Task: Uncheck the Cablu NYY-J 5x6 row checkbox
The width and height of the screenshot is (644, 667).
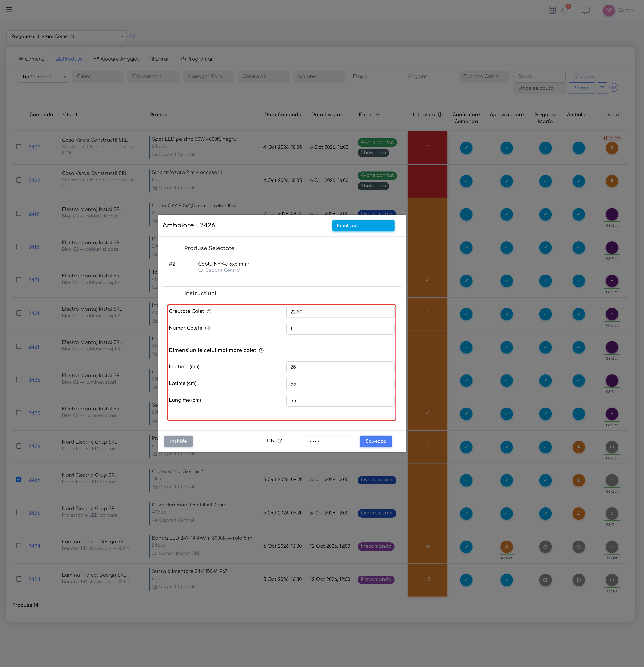Action: click(x=19, y=480)
